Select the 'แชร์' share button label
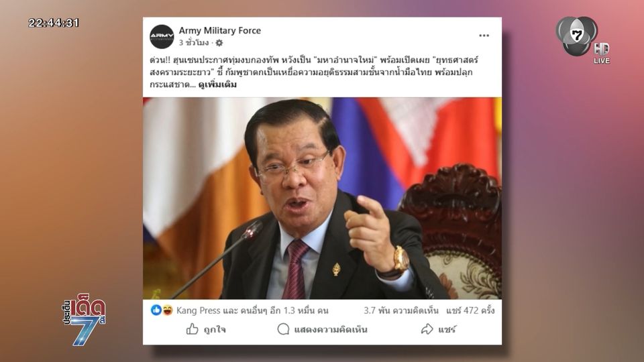The image size is (644, 362). [x=447, y=330]
